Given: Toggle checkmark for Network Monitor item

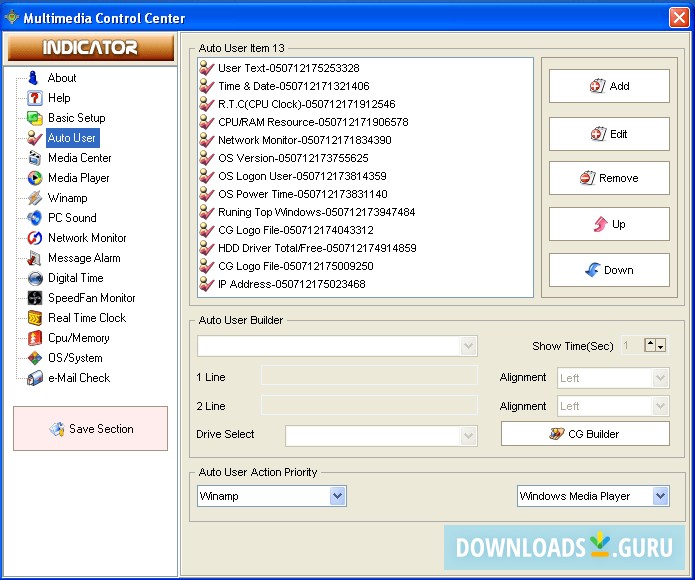Looking at the screenshot, I should [207, 140].
